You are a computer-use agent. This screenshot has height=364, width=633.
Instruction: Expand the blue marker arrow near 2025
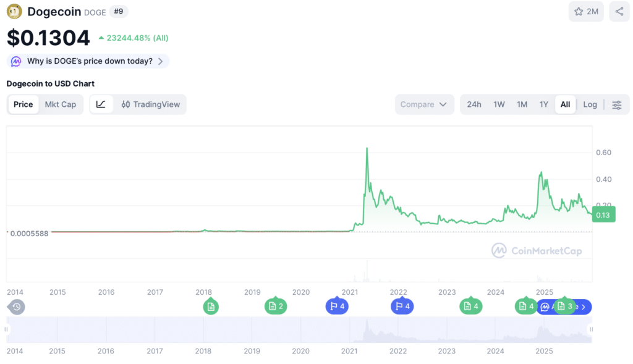(x=584, y=307)
